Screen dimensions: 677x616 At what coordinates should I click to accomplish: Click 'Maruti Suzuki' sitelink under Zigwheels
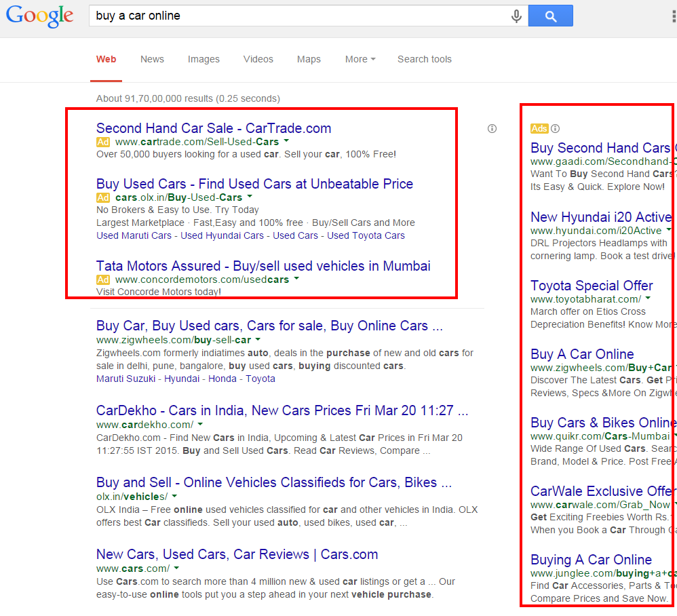click(125, 379)
